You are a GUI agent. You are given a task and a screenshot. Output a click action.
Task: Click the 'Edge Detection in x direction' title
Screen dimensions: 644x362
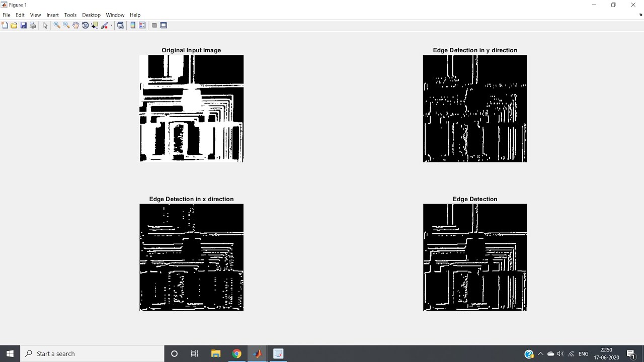click(191, 199)
